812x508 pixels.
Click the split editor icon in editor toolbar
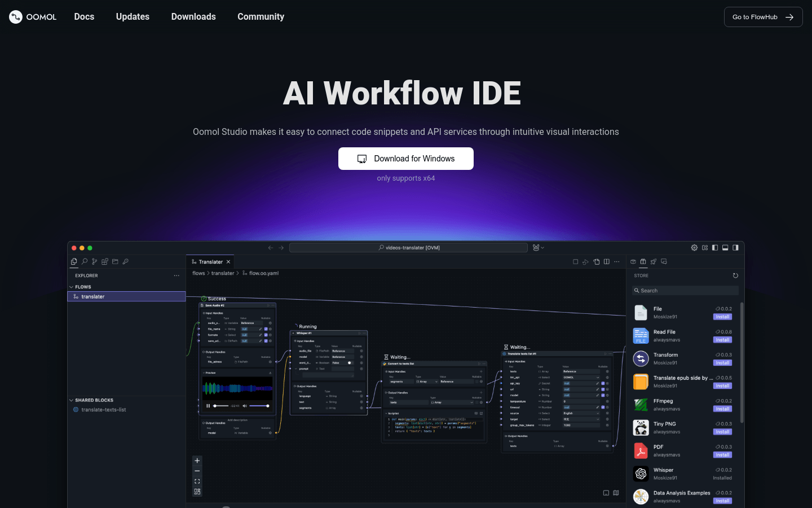[x=607, y=262]
